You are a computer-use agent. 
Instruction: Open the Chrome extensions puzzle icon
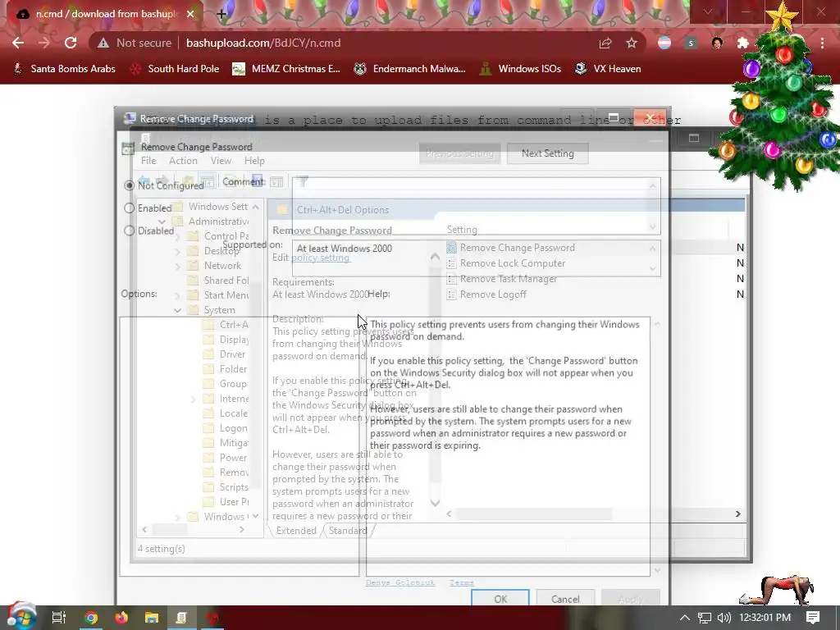click(742, 43)
